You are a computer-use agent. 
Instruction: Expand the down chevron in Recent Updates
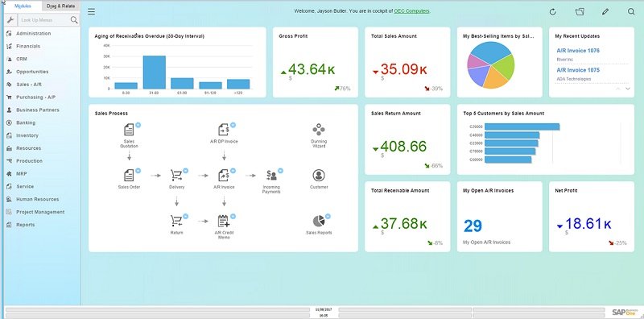[x=628, y=89]
